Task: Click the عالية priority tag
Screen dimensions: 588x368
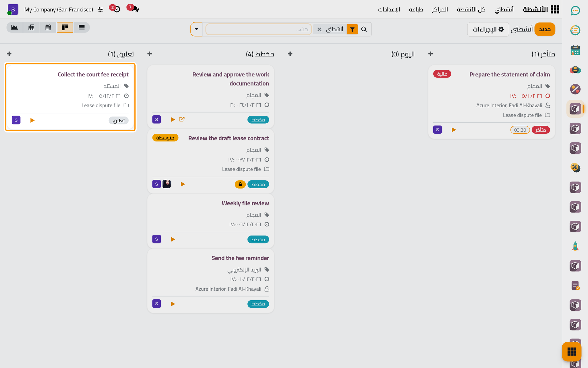Action: tap(442, 74)
